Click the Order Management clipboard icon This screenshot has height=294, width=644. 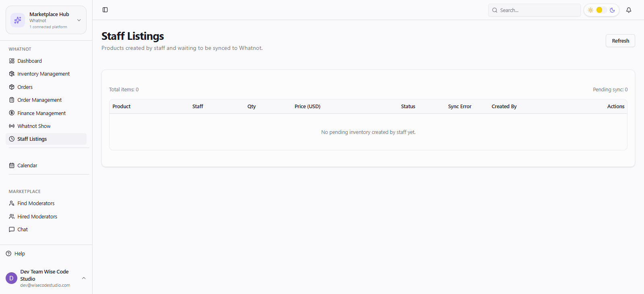point(12,100)
